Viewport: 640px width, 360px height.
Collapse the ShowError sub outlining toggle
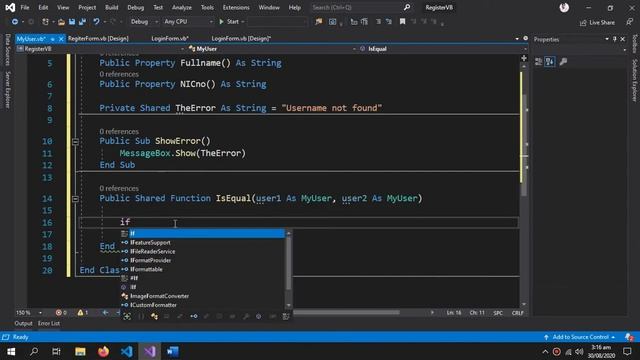tap(76, 141)
